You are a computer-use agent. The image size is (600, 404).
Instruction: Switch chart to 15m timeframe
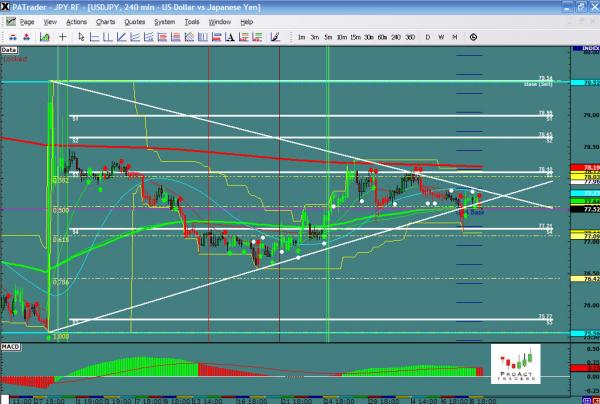[355, 37]
